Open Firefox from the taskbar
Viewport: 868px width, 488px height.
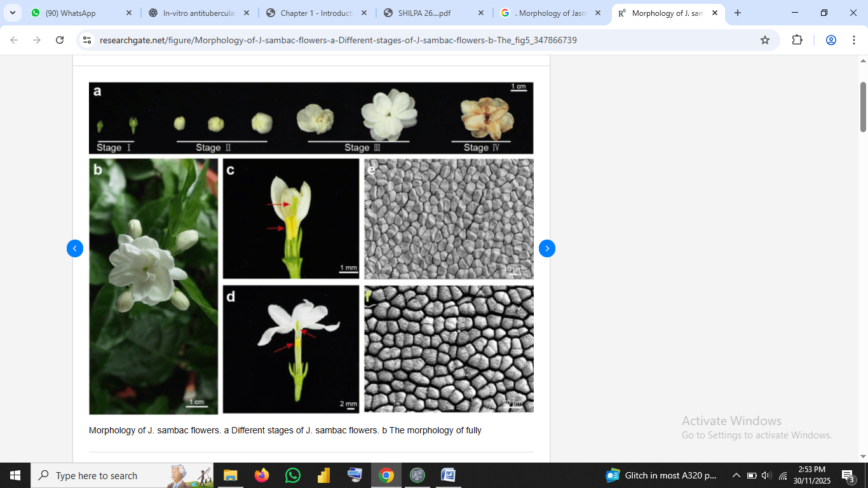(x=261, y=475)
